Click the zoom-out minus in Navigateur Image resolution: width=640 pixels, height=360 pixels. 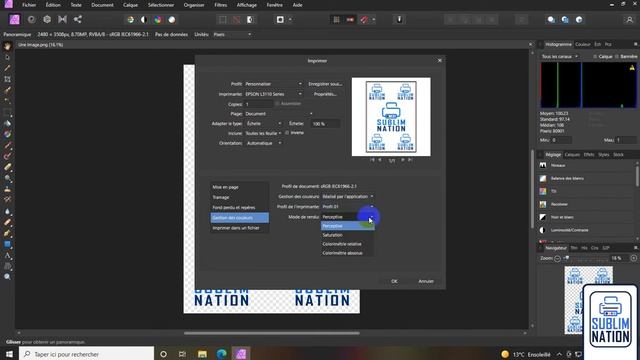(x=558, y=258)
